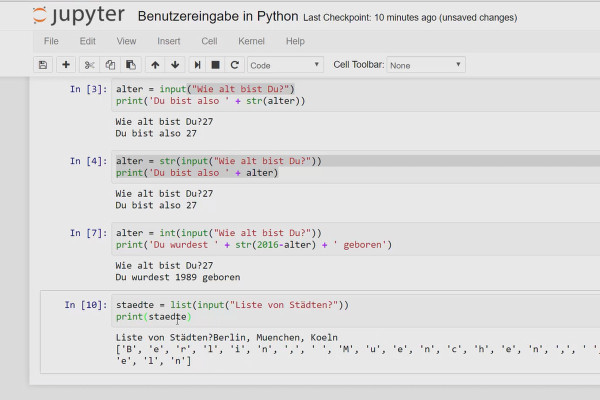
Task: Open the Kernel menu
Action: coord(251,41)
